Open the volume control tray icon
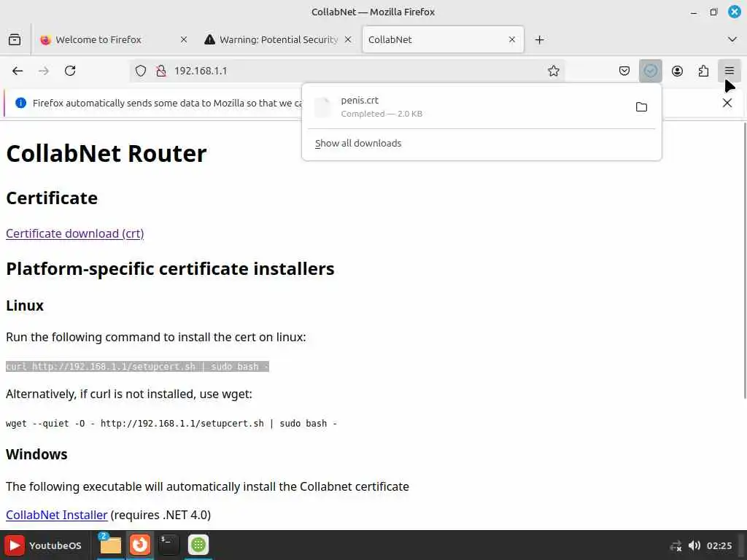 pyautogui.click(x=694, y=545)
